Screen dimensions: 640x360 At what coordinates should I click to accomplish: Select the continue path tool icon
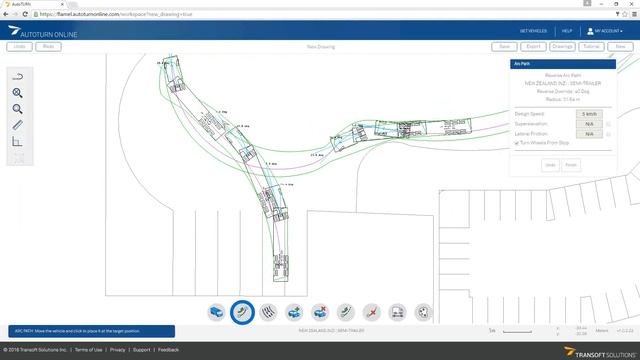tap(346, 313)
